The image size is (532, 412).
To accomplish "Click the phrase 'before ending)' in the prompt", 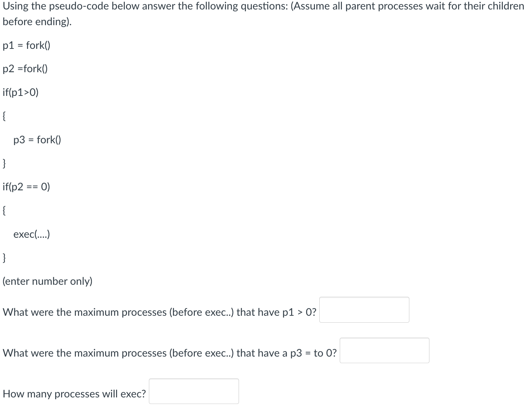I will (x=36, y=22).
